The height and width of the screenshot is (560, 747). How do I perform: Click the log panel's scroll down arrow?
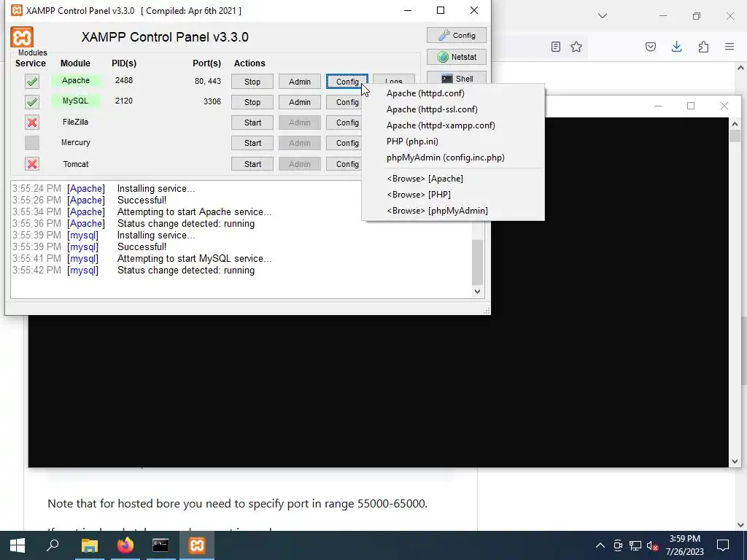point(477,292)
